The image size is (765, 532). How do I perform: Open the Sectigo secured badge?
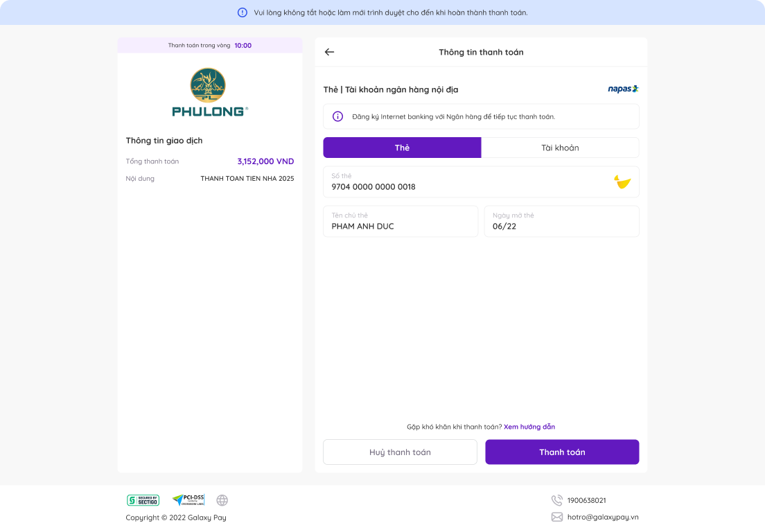point(143,500)
